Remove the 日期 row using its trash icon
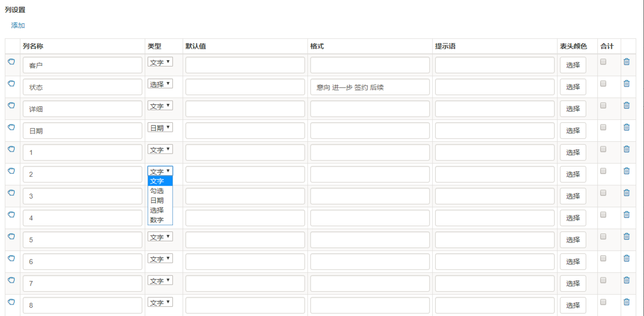644x316 pixels. (x=626, y=127)
